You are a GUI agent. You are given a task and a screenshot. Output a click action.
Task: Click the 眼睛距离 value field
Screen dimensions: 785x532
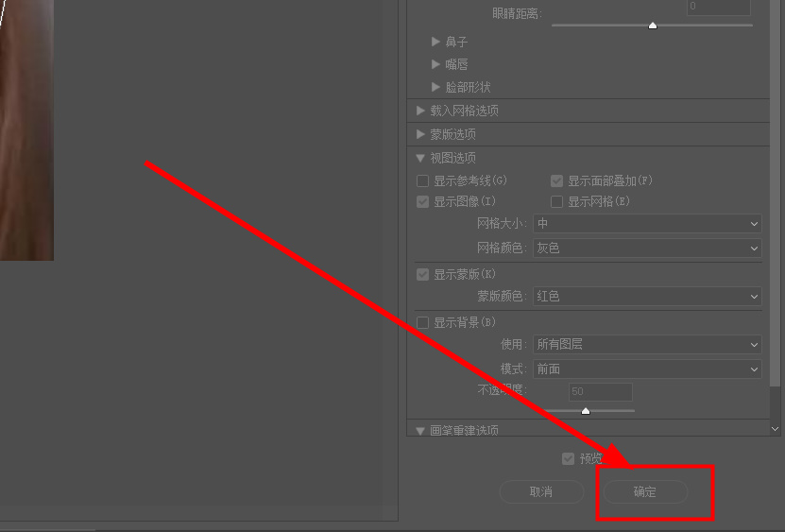(719, 7)
